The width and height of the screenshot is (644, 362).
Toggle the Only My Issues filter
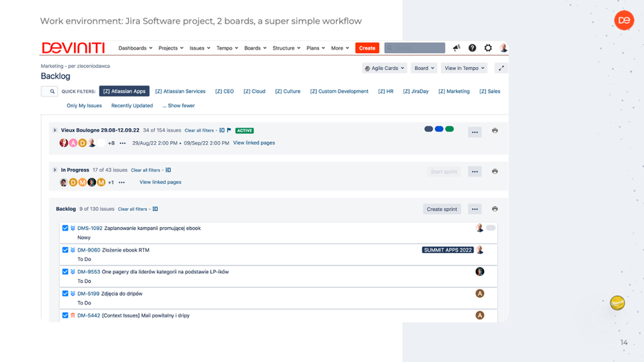click(x=84, y=106)
